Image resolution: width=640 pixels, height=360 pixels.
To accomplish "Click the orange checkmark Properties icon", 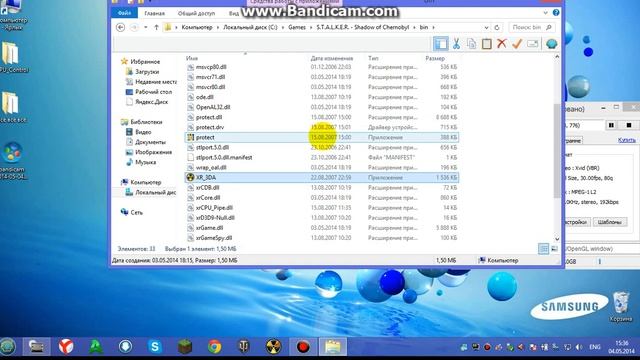I will pos(517,43).
